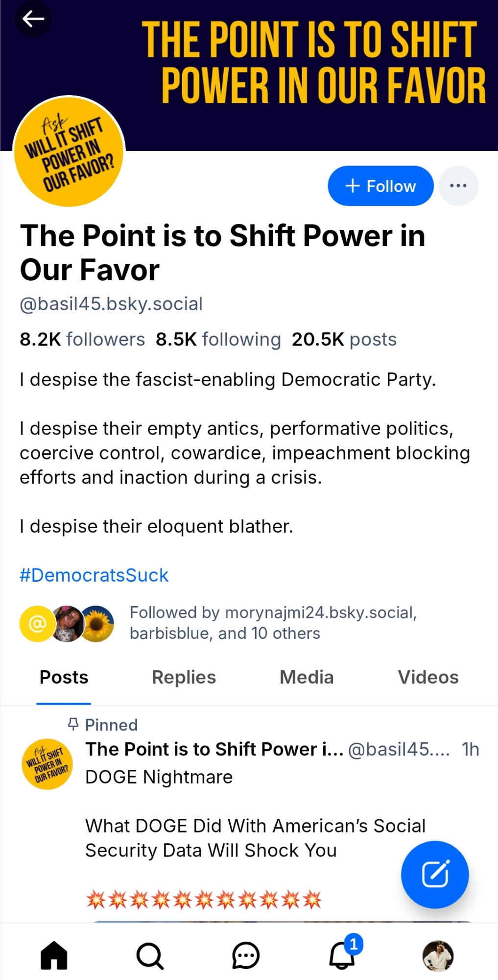Tap the large yellow profile picture
The height and width of the screenshot is (980, 498).
pos(69,151)
